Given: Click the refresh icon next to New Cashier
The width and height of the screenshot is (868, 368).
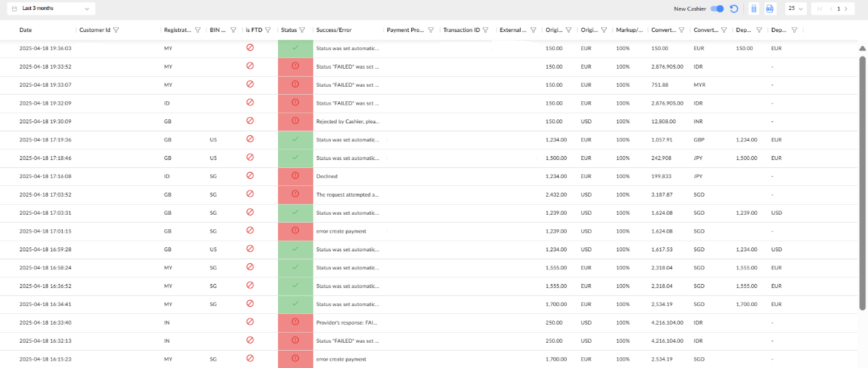Looking at the screenshot, I should (734, 9).
